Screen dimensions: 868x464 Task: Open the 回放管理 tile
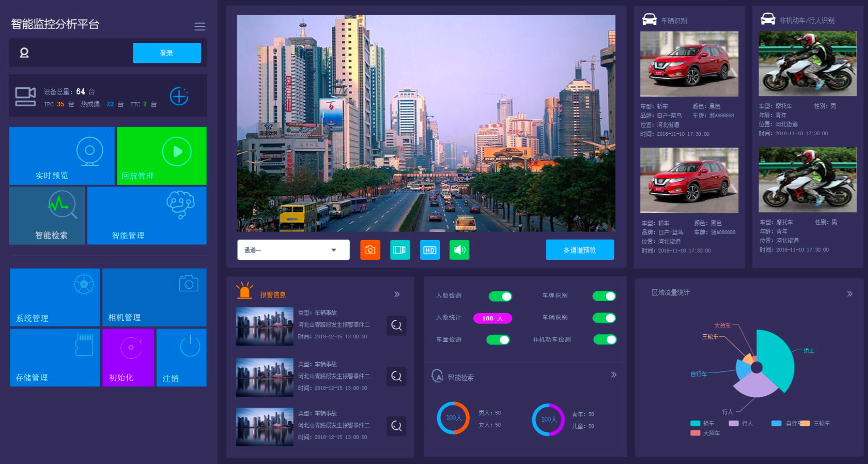point(161,156)
